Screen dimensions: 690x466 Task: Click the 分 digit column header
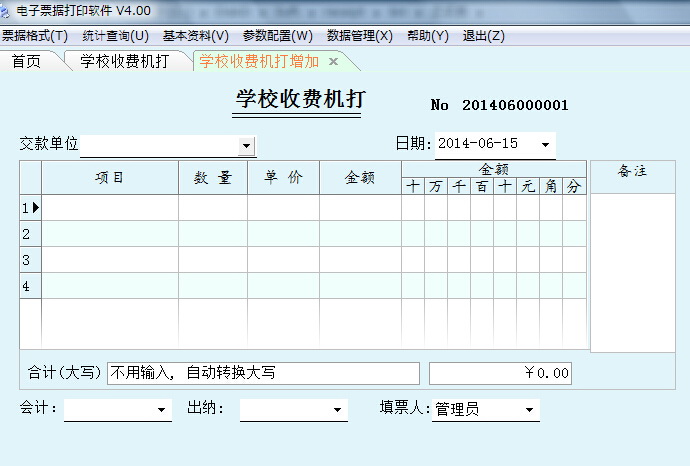point(574,186)
